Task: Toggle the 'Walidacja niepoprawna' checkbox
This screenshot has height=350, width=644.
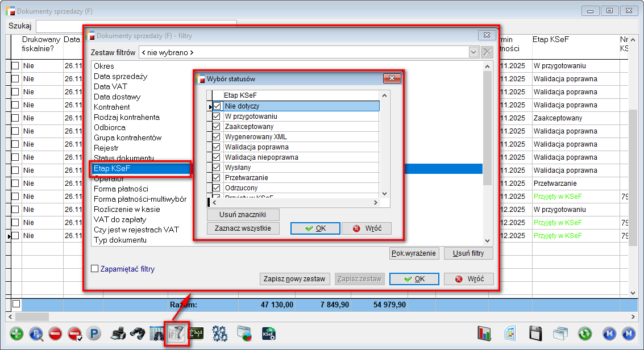Action: 217,157
